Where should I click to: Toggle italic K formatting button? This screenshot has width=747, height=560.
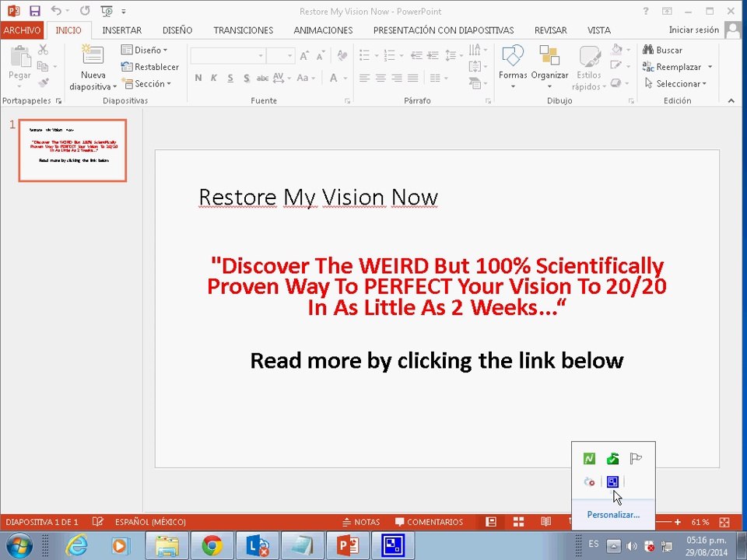[214, 78]
